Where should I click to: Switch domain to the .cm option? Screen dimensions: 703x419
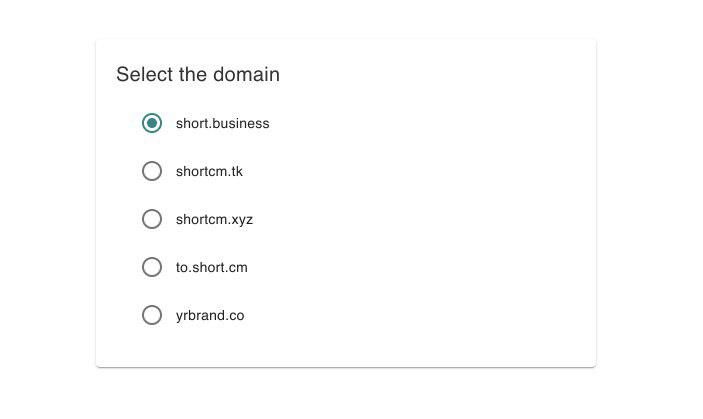click(x=152, y=267)
